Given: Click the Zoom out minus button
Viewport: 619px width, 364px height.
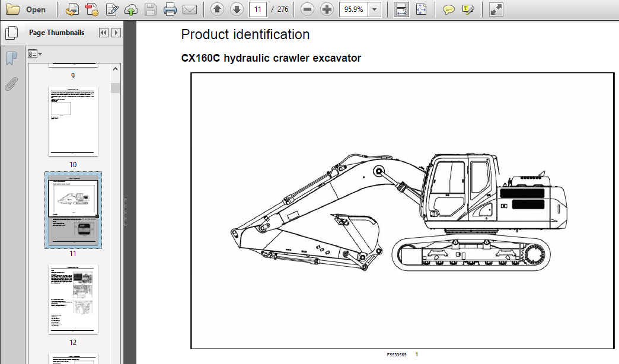Looking at the screenshot, I should [307, 9].
